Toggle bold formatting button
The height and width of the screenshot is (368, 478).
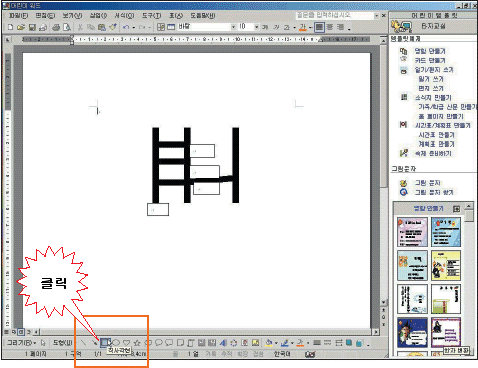[265, 27]
